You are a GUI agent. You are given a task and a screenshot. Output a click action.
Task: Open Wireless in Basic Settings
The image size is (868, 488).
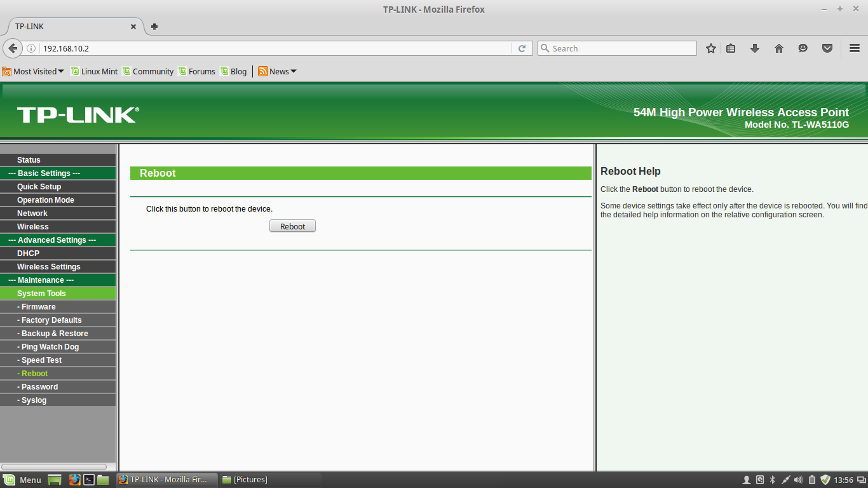[x=58, y=227]
